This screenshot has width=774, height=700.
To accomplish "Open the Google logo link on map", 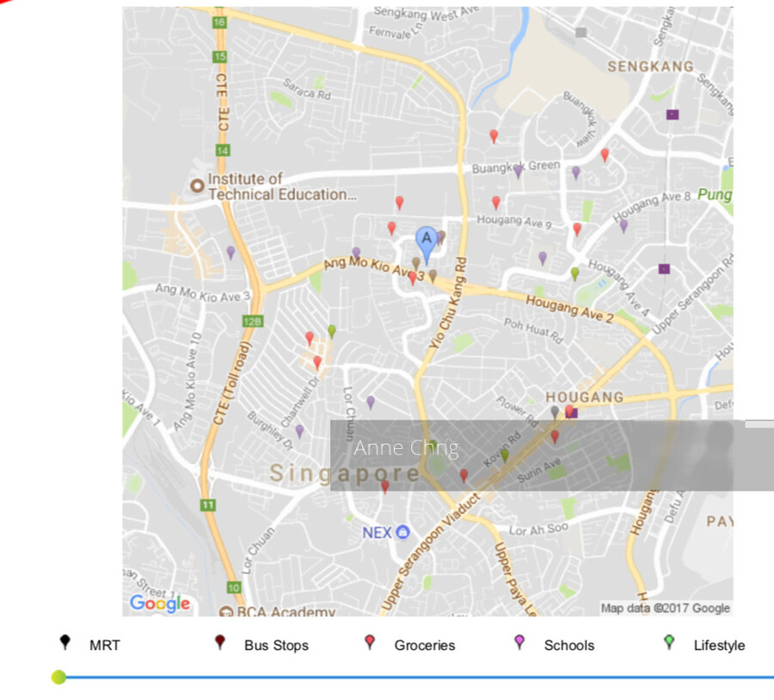I will click(x=160, y=604).
